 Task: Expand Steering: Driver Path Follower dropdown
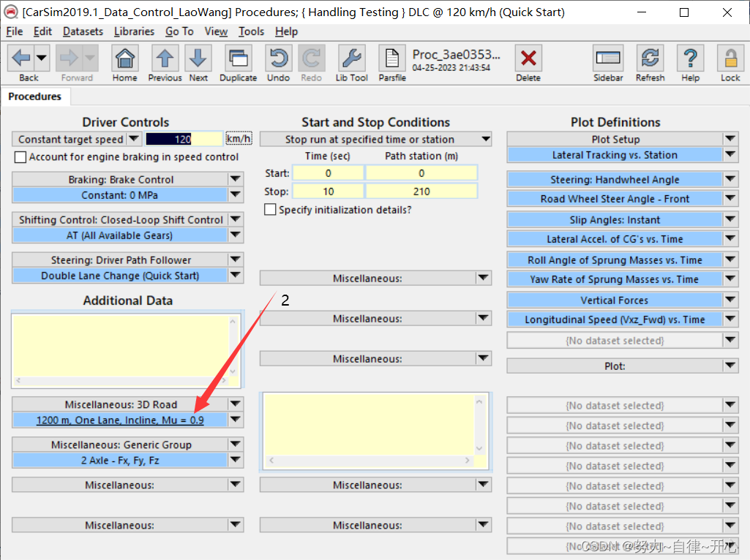tap(236, 260)
